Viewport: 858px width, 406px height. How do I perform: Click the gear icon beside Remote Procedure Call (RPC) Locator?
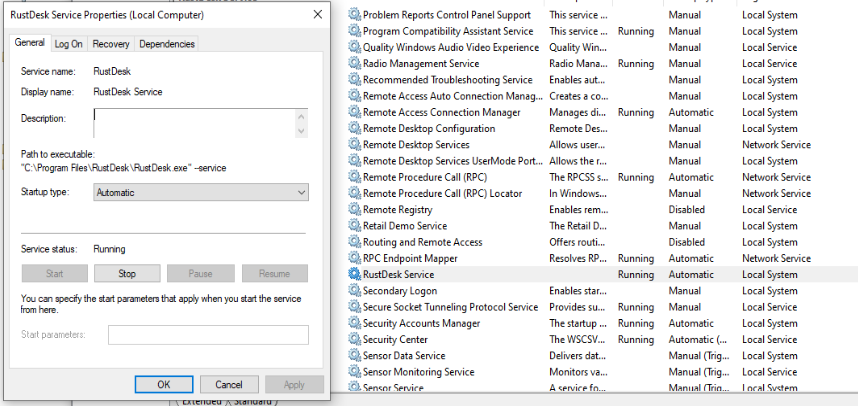[x=355, y=194]
